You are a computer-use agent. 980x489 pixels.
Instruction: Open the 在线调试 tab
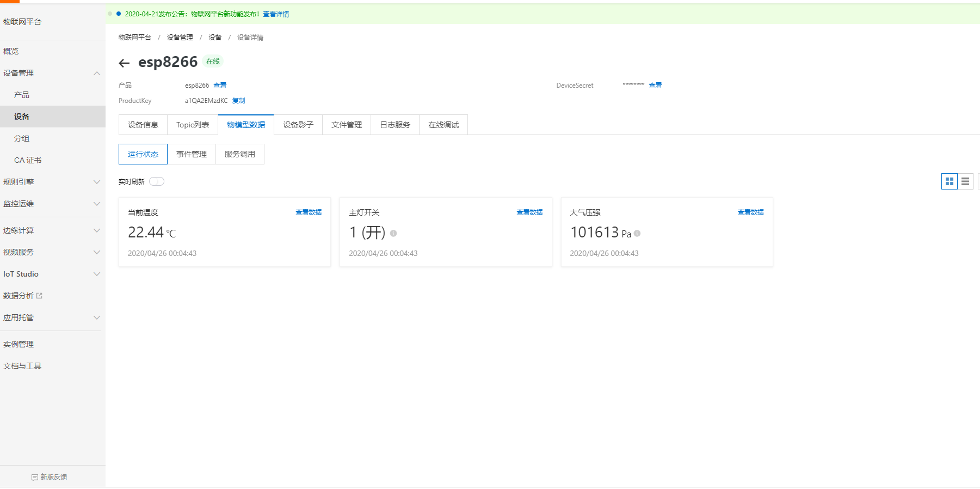tap(443, 125)
